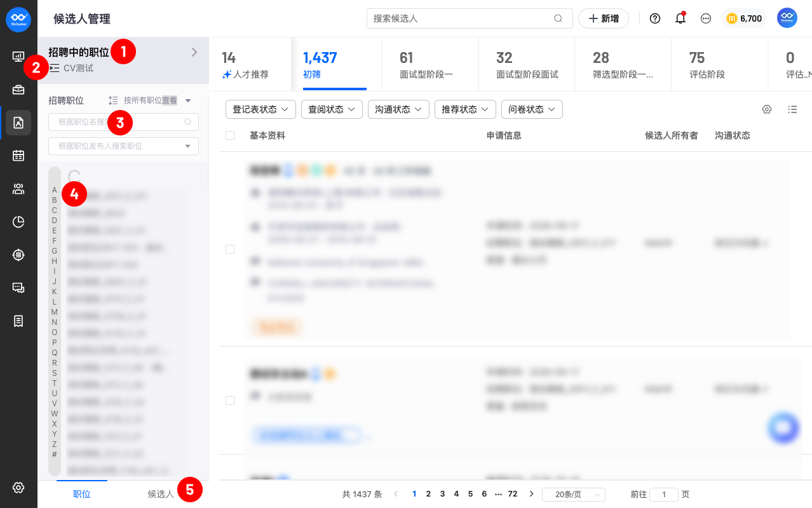Open the 沟通状态 filter dropdown
The width and height of the screenshot is (812, 508).
[x=398, y=109]
